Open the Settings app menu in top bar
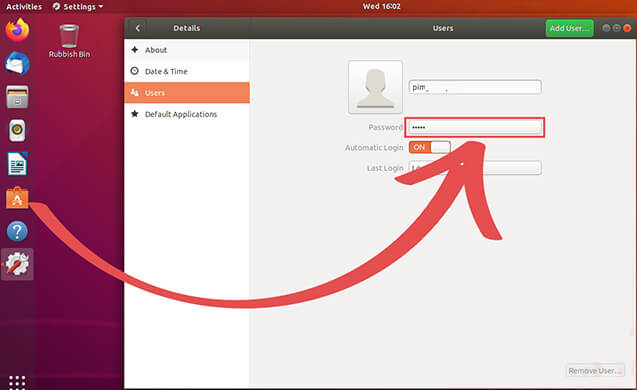 point(78,6)
